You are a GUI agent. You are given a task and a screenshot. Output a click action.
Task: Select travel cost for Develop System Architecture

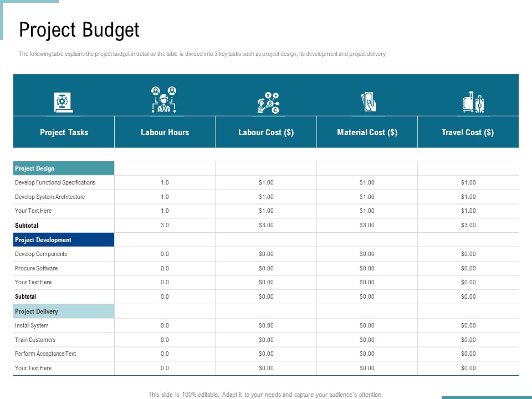pyautogui.click(x=468, y=197)
